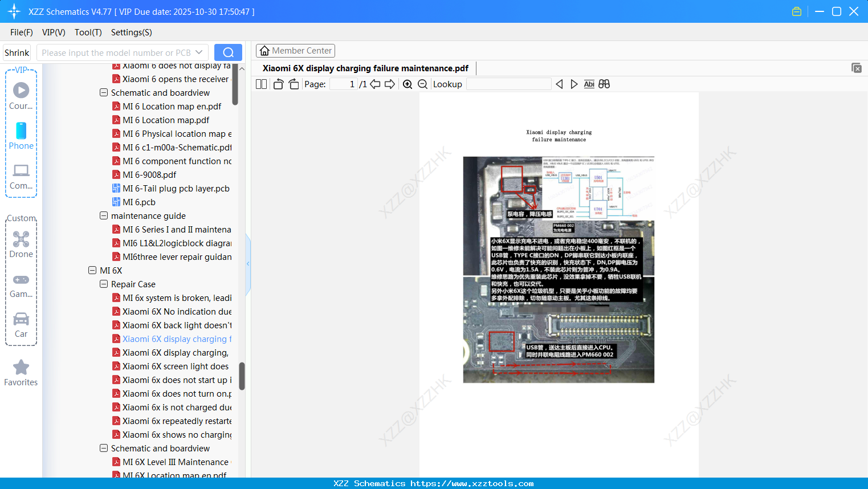This screenshot has width=868, height=489.
Task: Open the model number dropdown arrow
Action: [x=199, y=52]
